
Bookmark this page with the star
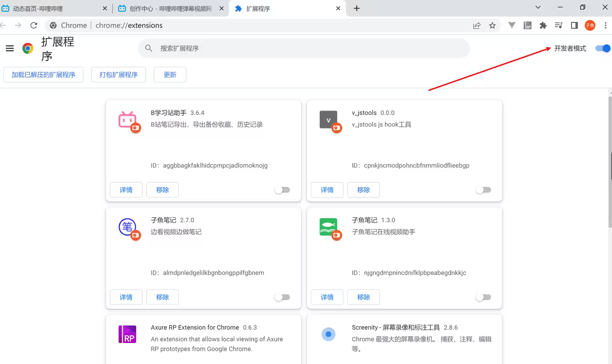pyautogui.click(x=492, y=25)
